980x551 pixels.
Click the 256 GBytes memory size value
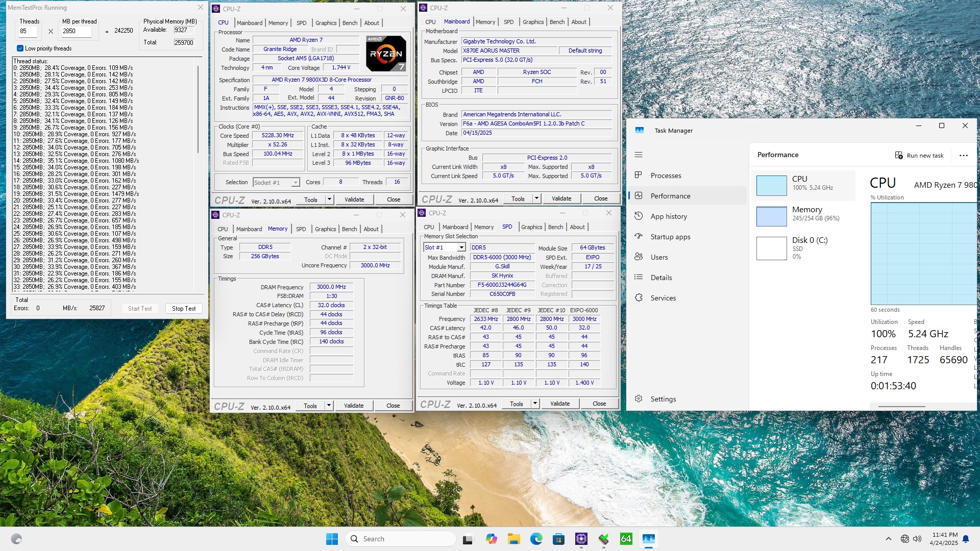point(265,256)
